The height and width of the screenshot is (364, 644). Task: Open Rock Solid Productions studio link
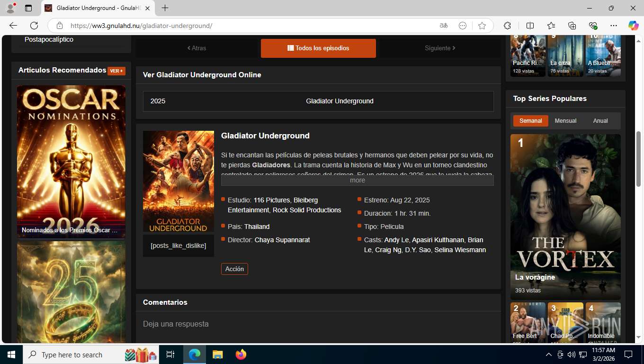[x=307, y=210]
